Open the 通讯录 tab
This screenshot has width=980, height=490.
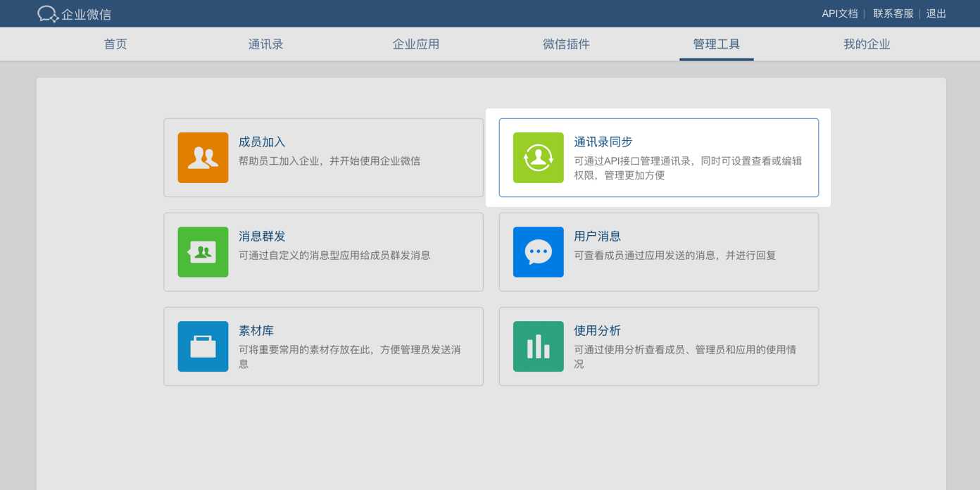point(265,44)
